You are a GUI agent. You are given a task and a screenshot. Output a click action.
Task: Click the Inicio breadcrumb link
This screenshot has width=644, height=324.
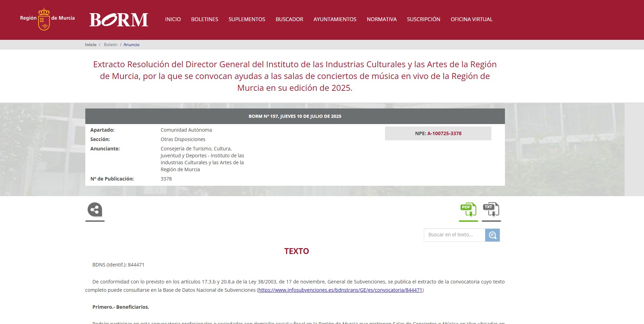coord(91,45)
